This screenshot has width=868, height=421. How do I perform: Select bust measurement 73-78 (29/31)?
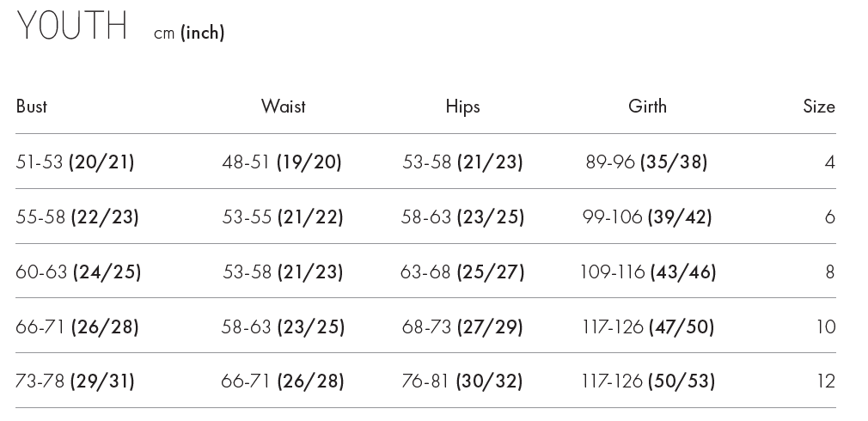point(76,381)
